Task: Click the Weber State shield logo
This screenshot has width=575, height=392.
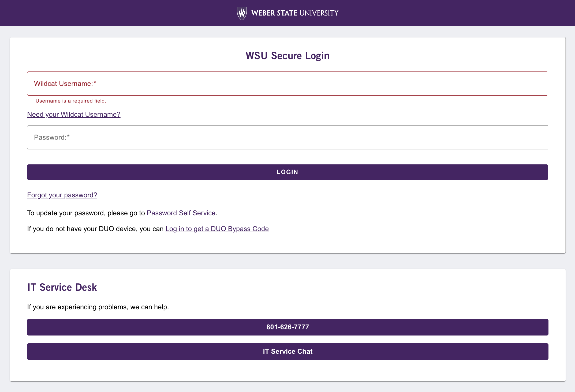Action: point(242,13)
